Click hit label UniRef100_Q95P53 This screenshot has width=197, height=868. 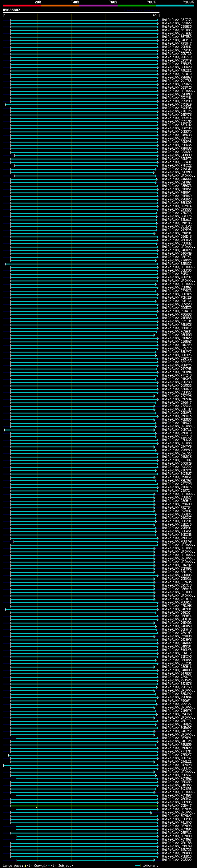pos(177,450)
